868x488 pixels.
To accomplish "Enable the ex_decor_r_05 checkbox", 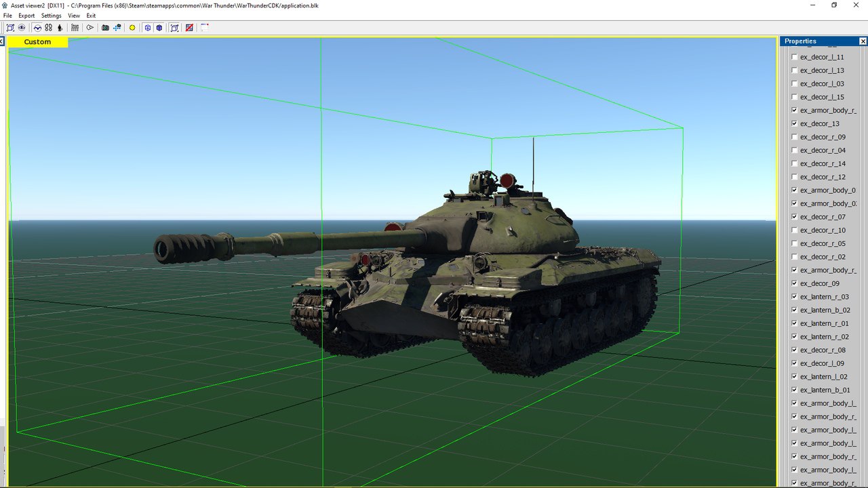I will [x=795, y=243].
